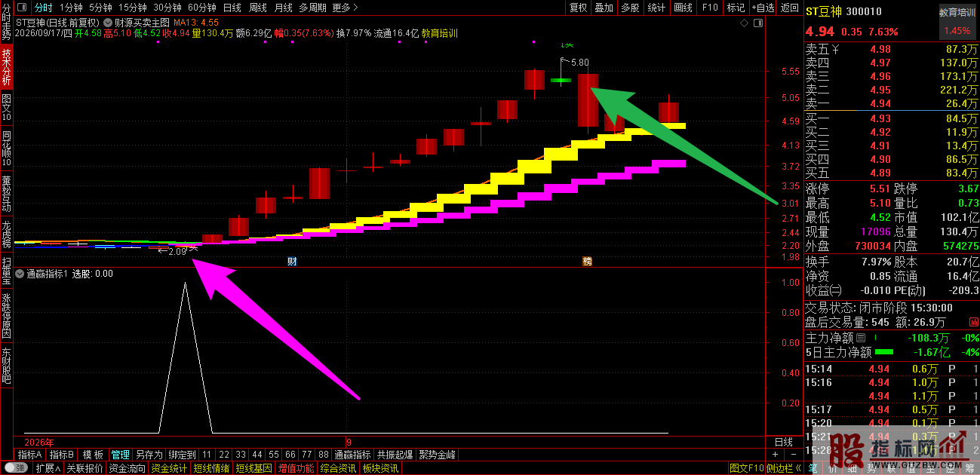Click the 财 marker icon on the chart axis
Viewport: 980px width, 475px height.
coord(292,262)
